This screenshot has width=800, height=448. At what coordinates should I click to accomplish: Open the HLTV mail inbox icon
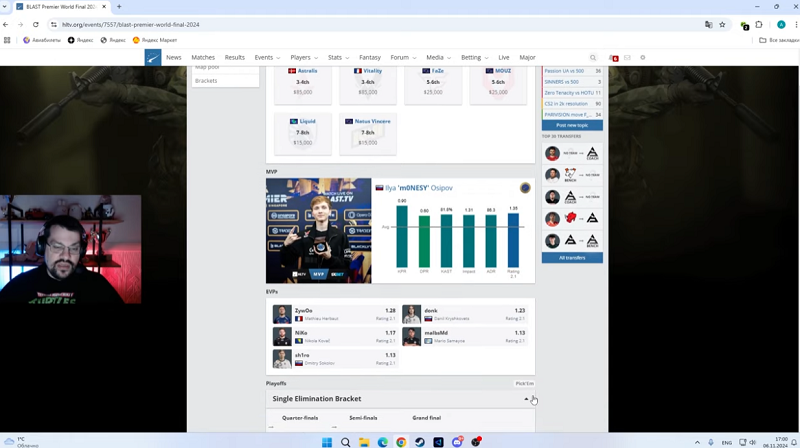pyautogui.click(x=628, y=58)
